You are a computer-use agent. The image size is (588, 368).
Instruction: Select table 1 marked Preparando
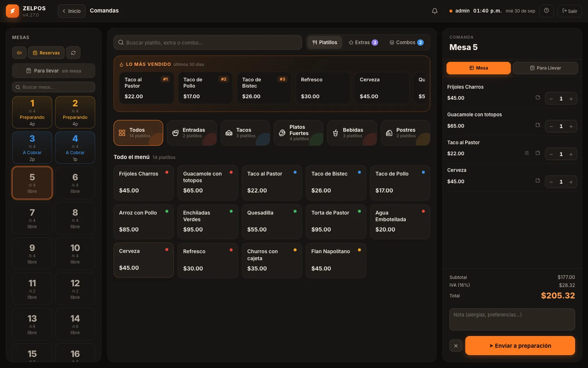click(32, 112)
